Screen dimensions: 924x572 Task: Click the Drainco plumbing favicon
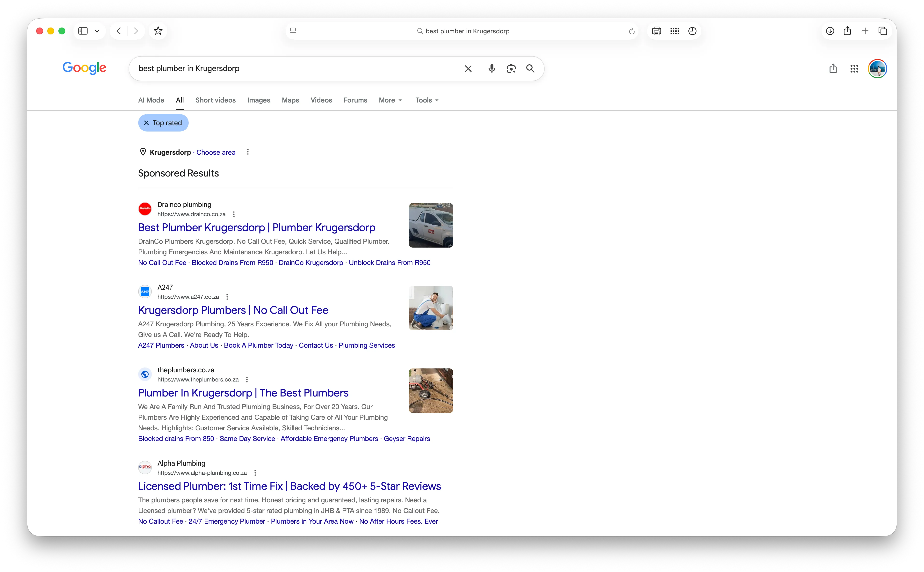pos(145,209)
